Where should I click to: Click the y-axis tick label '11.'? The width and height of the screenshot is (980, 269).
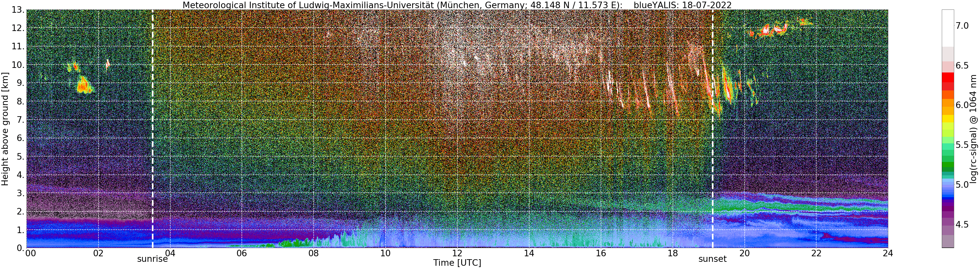tap(18, 46)
